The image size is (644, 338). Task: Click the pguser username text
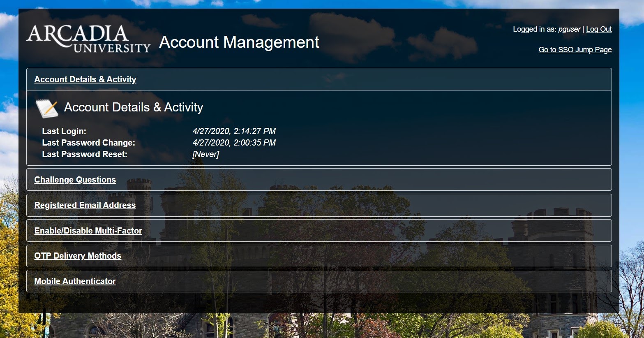569,29
